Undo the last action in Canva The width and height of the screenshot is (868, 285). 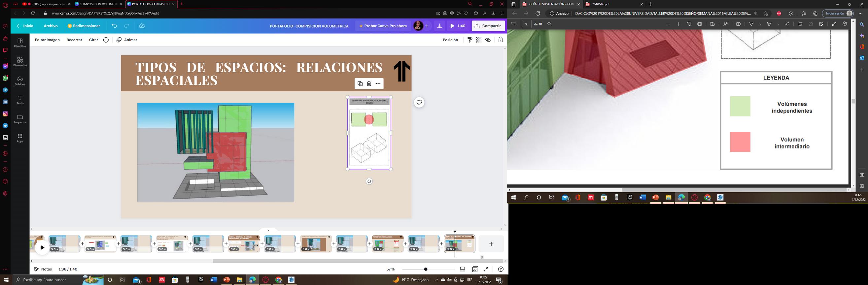click(114, 26)
